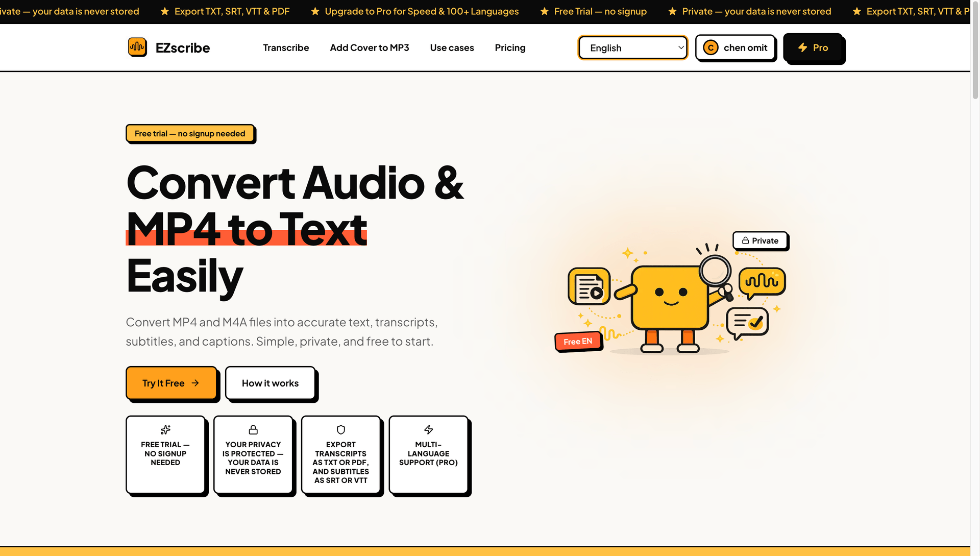
Task: Click the lightning bolt icon on Pro button
Action: [x=803, y=47]
